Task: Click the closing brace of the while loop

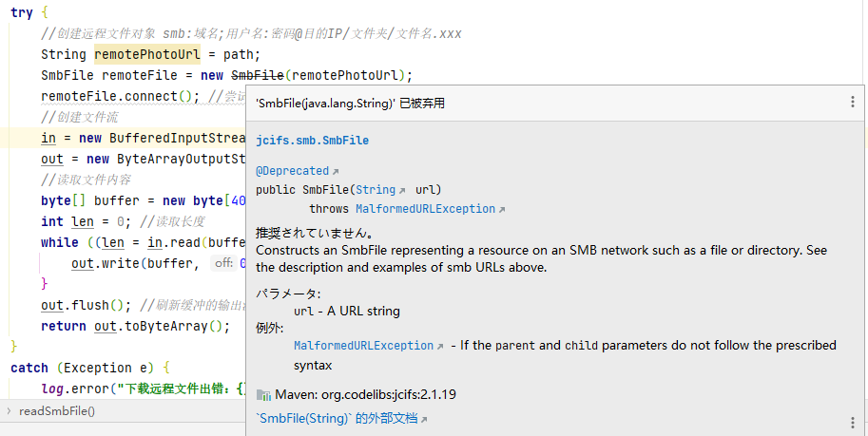Action: point(45,284)
